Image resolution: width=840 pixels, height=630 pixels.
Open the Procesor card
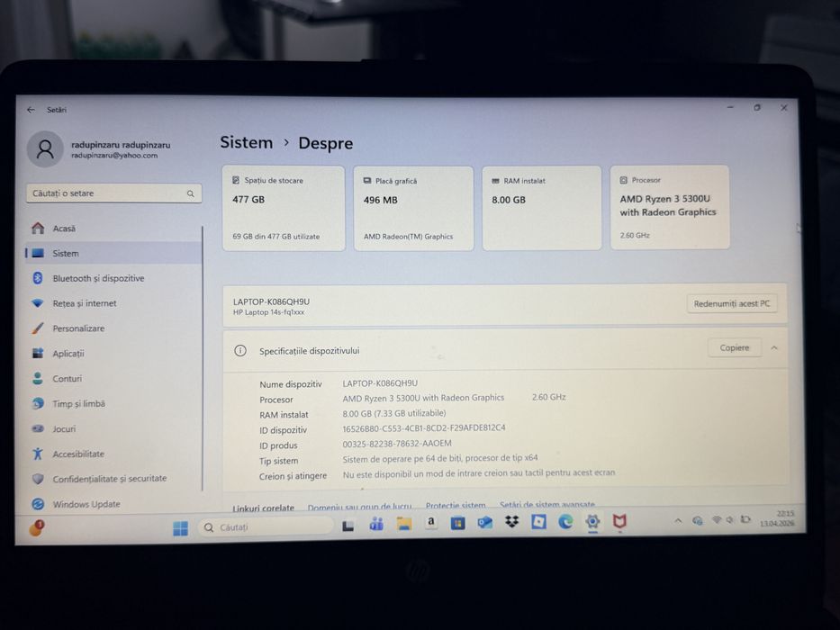coord(670,207)
